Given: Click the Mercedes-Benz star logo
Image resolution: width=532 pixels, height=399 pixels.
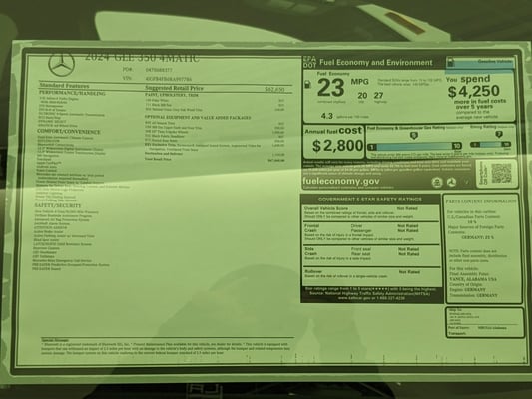Looking at the screenshot, I should (x=62, y=65).
